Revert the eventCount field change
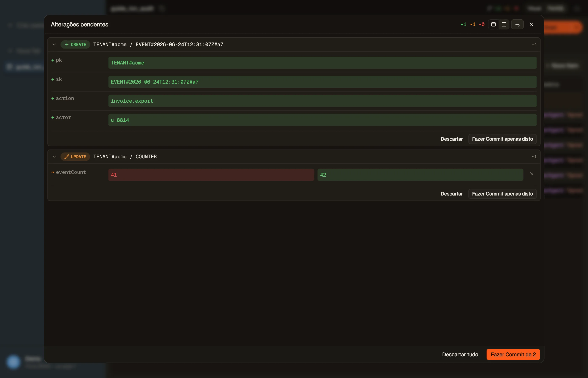588x378 pixels. tap(532, 174)
